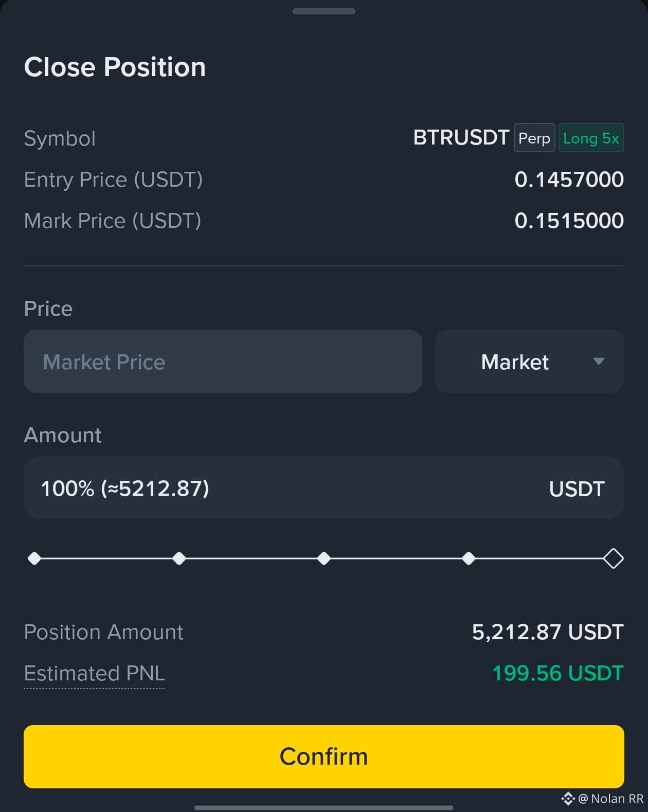Image resolution: width=648 pixels, height=812 pixels.
Task: Tap the Entry Price value 0.1457000
Action: 569,179
